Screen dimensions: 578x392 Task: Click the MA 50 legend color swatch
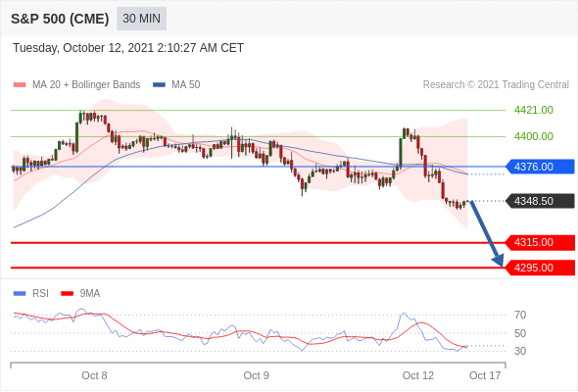click(x=159, y=85)
